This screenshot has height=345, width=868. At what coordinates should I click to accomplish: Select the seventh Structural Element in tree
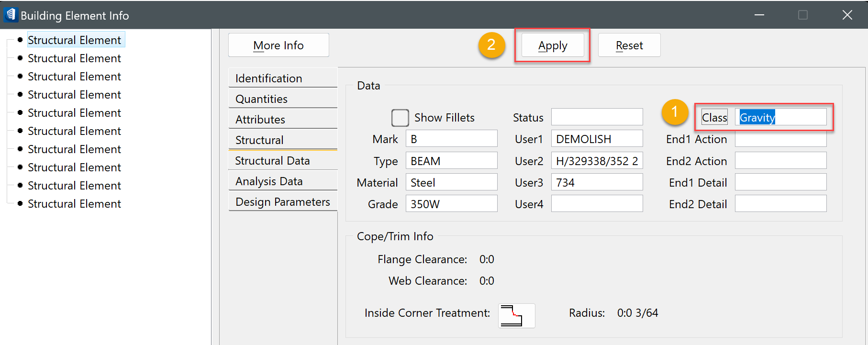point(74,149)
